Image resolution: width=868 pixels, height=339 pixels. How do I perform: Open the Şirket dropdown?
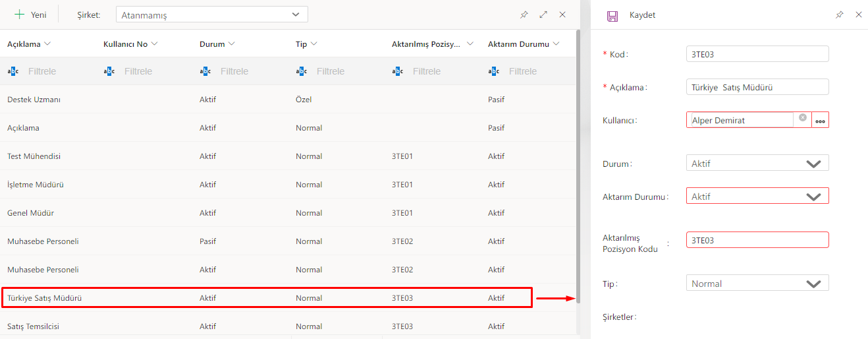point(296,15)
